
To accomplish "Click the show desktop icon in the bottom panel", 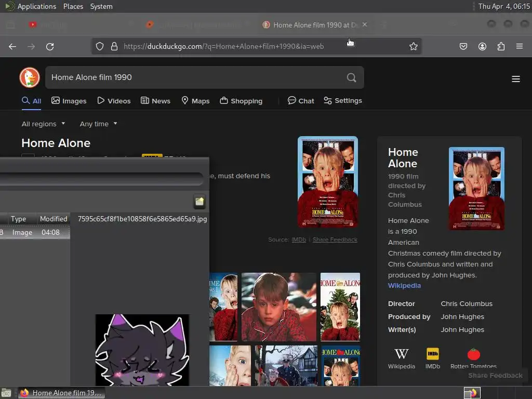I will 6,393.
